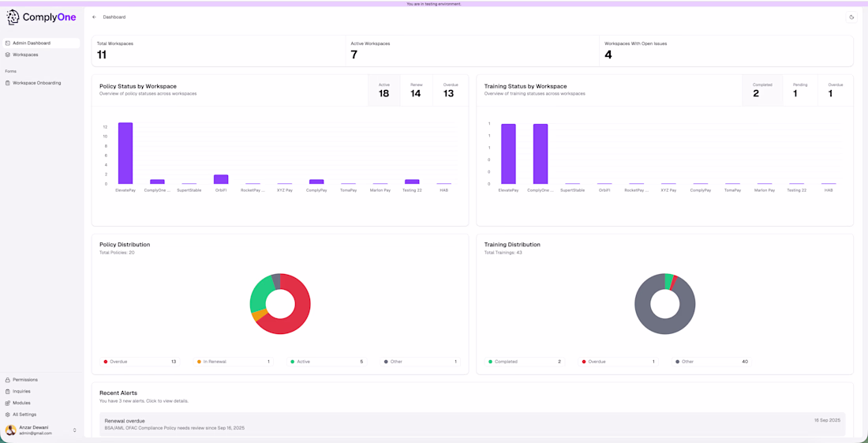The width and height of the screenshot is (868, 443).
Task: Click testing environment banner text
Action: point(433,3)
